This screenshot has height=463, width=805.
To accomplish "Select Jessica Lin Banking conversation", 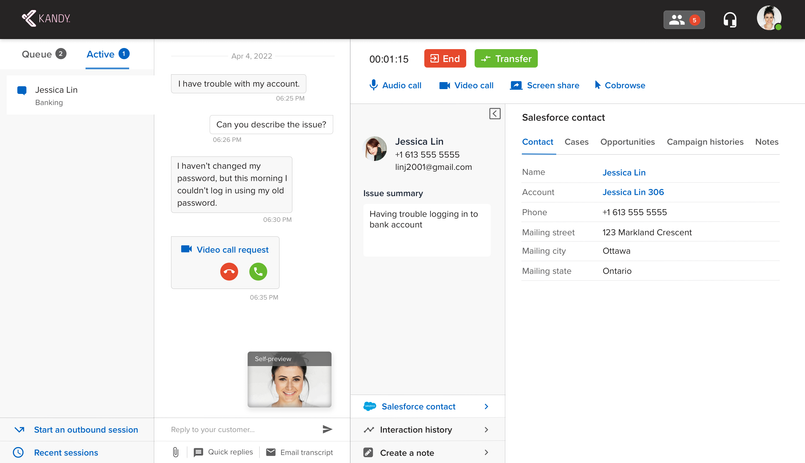I will click(80, 95).
